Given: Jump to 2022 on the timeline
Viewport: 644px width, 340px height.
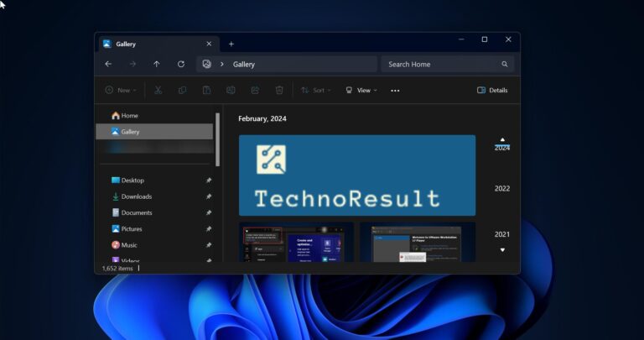Looking at the screenshot, I should pyautogui.click(x=502, y=189).
